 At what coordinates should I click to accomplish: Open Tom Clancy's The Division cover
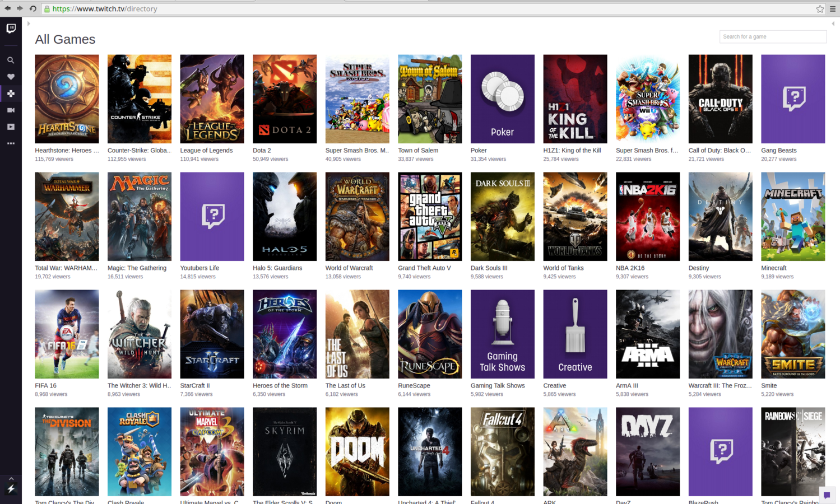tap(67, 452)
